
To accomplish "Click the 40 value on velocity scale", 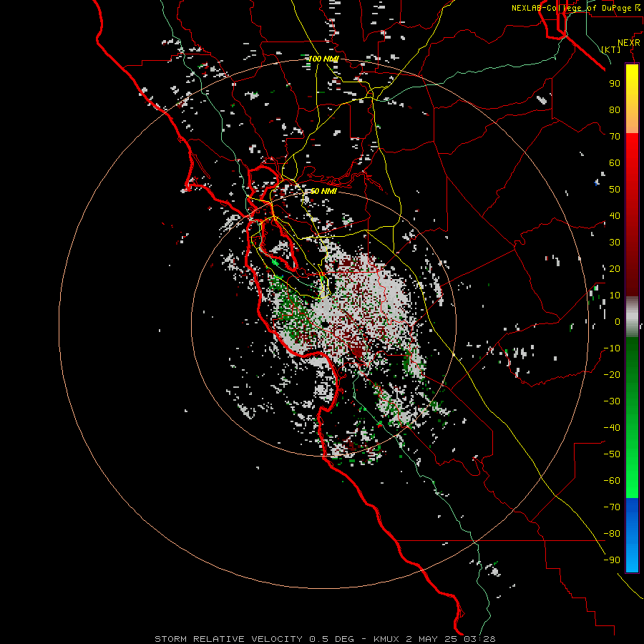I will [x=615, y=215].
